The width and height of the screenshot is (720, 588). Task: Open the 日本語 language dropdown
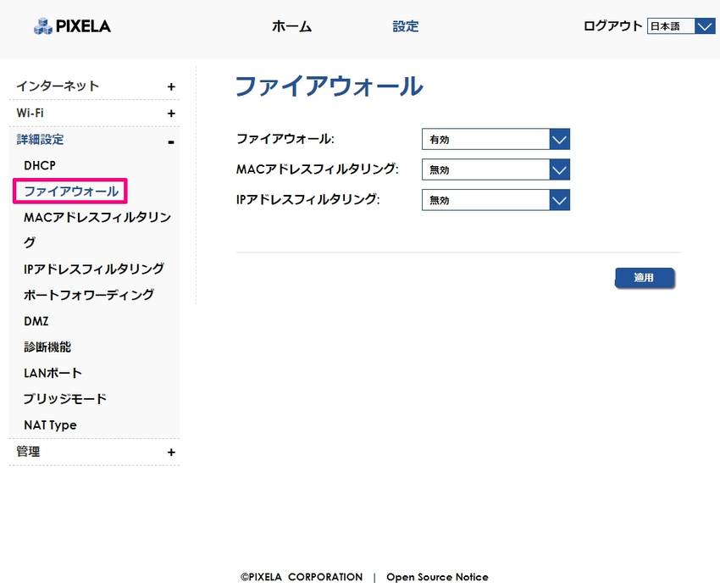pyautogui.click(x=681, y=26)
